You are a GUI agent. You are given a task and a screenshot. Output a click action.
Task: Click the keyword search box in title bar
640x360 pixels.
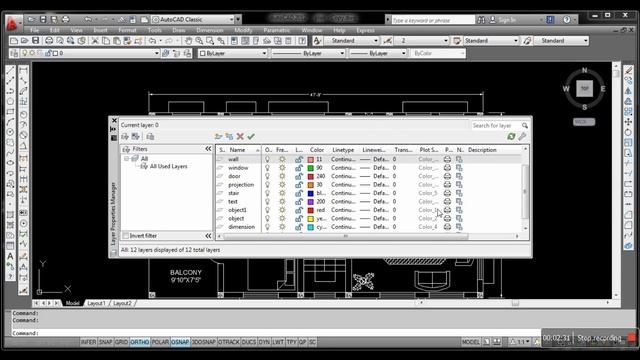click(x=433, y=20)
